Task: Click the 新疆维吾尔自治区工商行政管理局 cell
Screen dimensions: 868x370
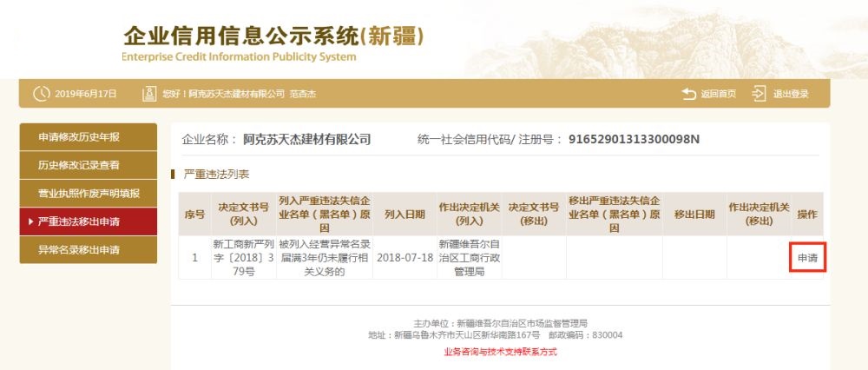Action: click(469, 258)
